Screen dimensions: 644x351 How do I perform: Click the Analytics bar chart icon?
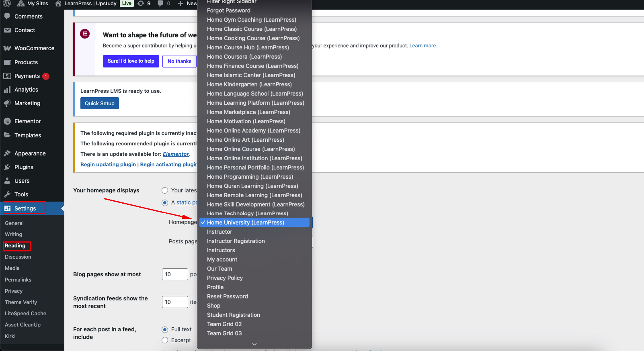7,90
